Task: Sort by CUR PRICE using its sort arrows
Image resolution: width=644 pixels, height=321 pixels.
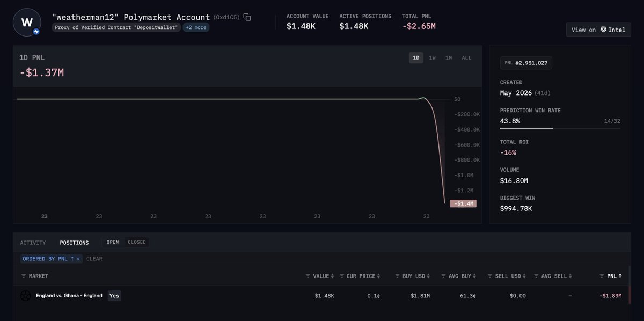Action: click(x=378, y=276)
